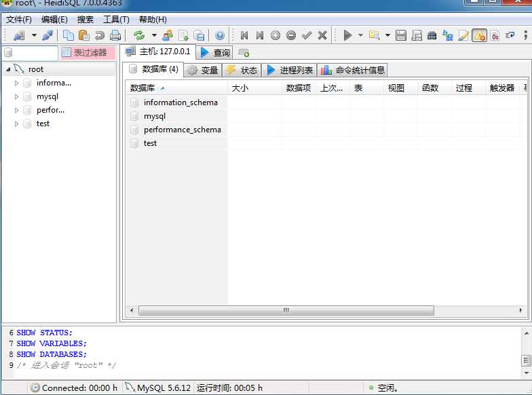
Task: Click the 触发器 column header
Action: pyautogui.click(x=502, y=88)
